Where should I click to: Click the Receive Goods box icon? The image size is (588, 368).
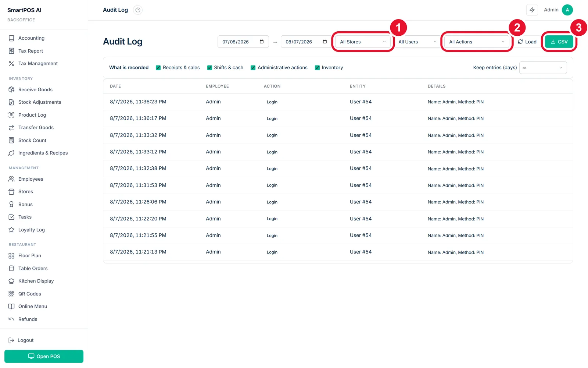[11, 89]
